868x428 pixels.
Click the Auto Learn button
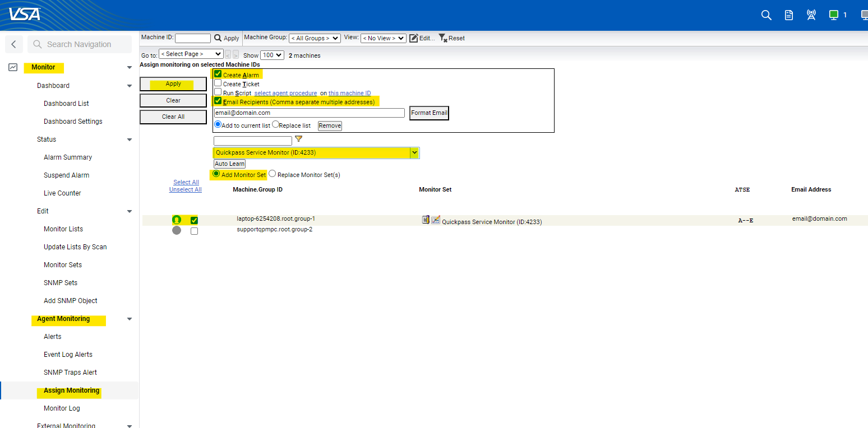(230, 164)
